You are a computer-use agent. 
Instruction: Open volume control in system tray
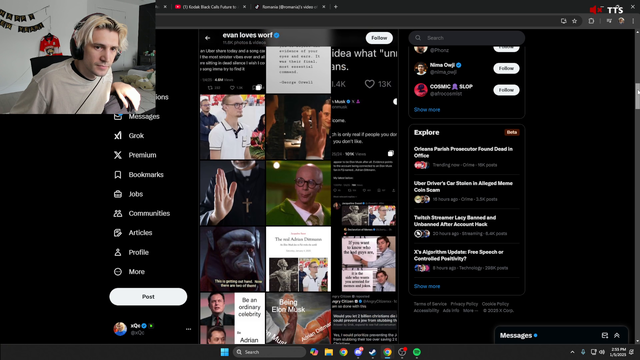click(602, 352)
